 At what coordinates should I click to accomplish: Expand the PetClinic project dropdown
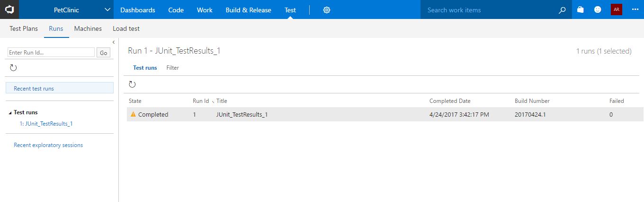(x=107, y=10)
